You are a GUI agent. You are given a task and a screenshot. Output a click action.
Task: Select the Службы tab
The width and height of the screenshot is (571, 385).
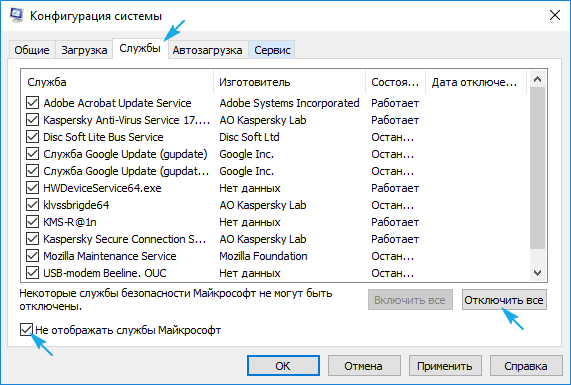coord(140,48)
